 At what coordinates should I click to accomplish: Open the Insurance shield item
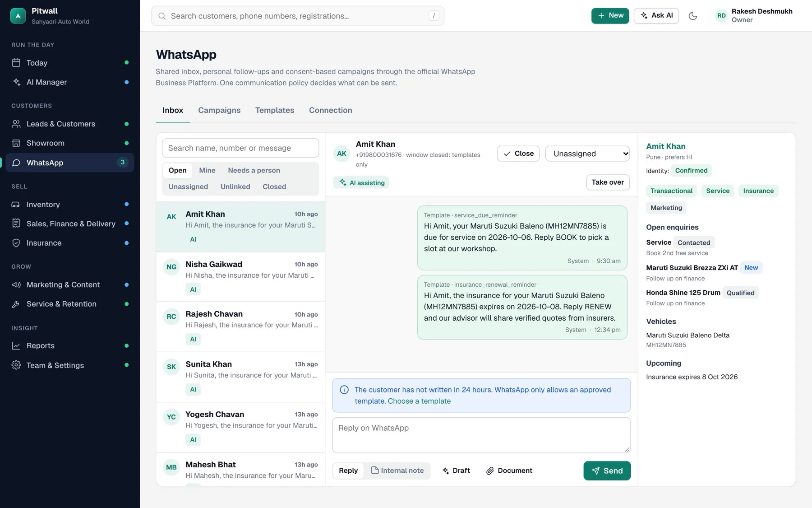click(70, 243)
